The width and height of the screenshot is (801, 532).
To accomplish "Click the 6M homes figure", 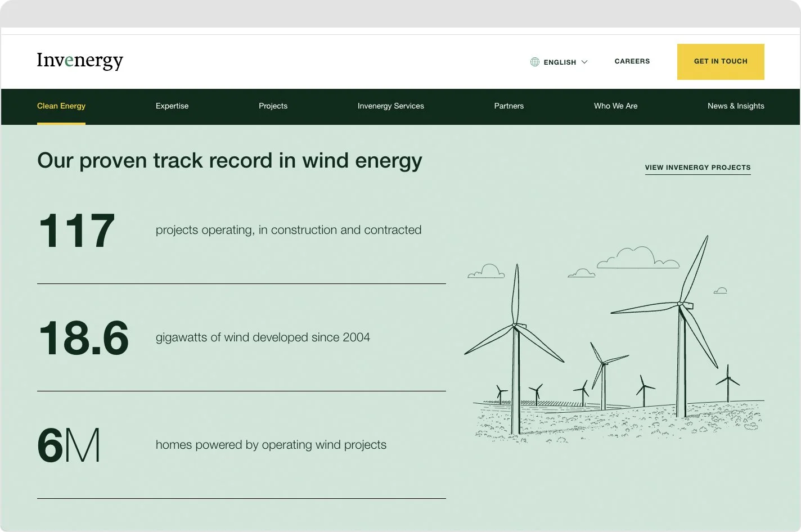I will [x=69, y=445].
